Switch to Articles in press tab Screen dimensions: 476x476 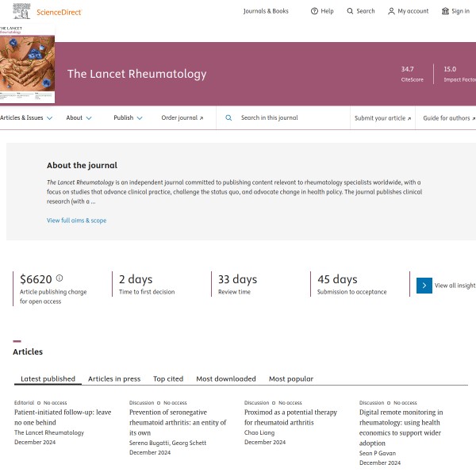click(x=114, y=379)
